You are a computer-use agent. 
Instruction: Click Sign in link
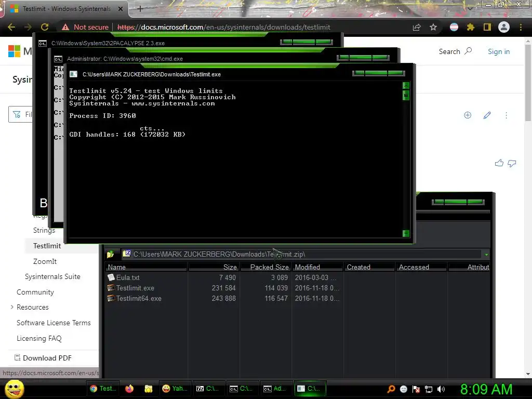pyautogui.click(x=499, y=51)
